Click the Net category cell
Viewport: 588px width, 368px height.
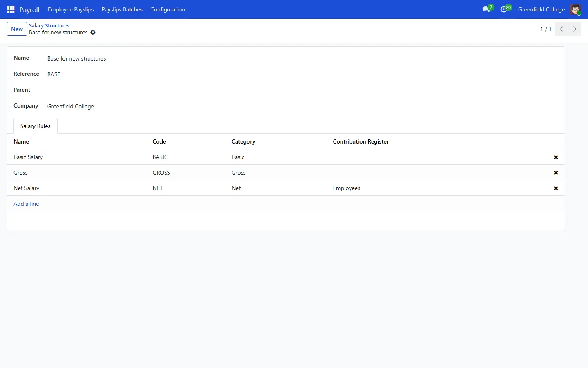point(279,188)
